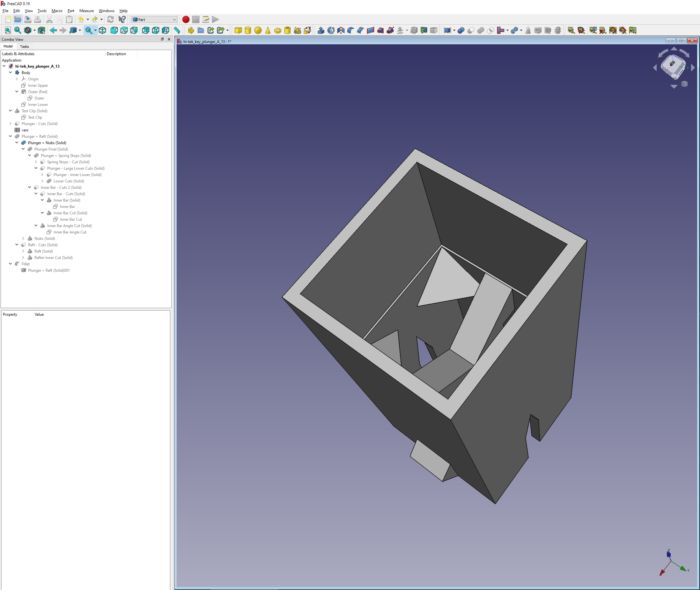
Task: Switch to isometric view
Action: (102, 30)
